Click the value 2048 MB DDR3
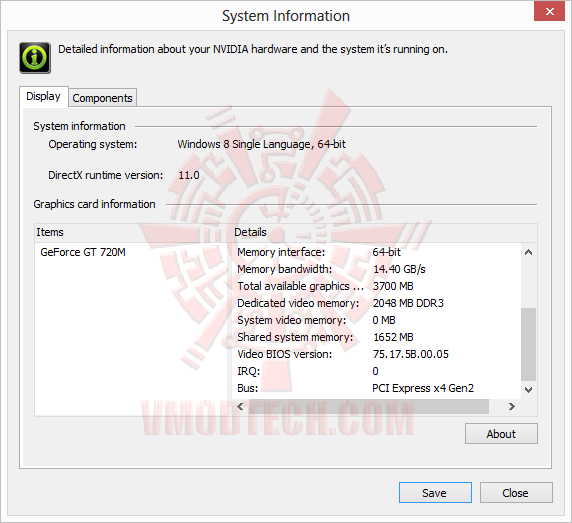The height and width of the screenshot is (523, 572). (408, 303)
